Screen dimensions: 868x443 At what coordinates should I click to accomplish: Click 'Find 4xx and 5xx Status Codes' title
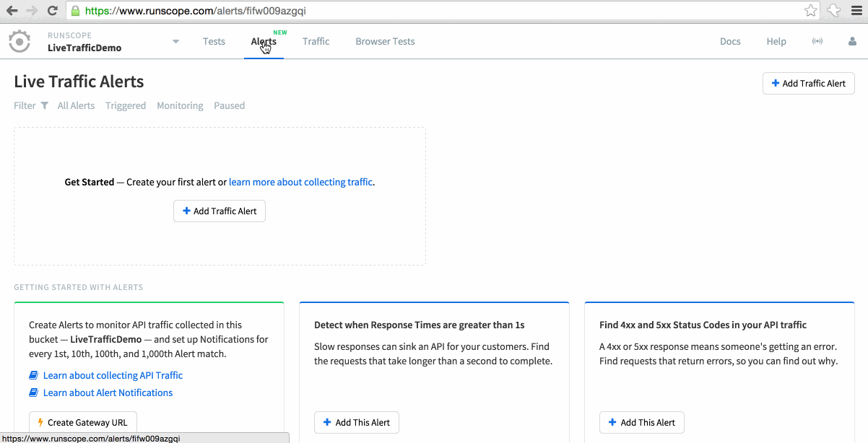point(703,325)
